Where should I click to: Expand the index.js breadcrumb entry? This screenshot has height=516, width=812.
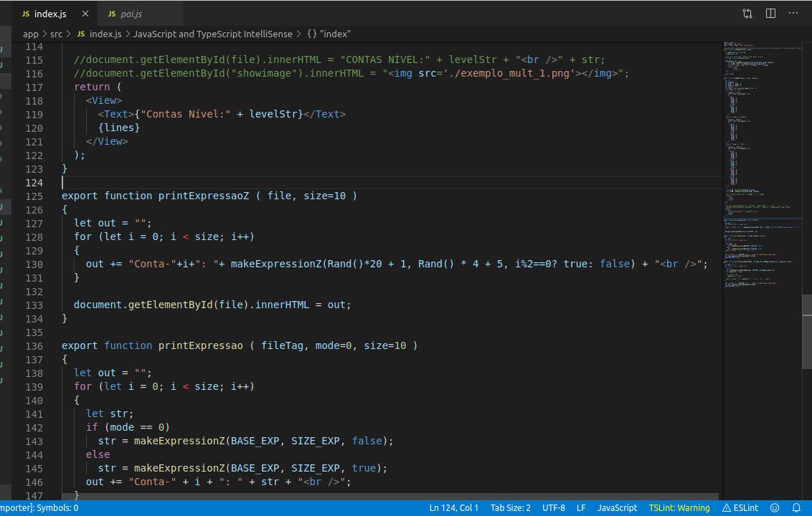tap(106, 34)
